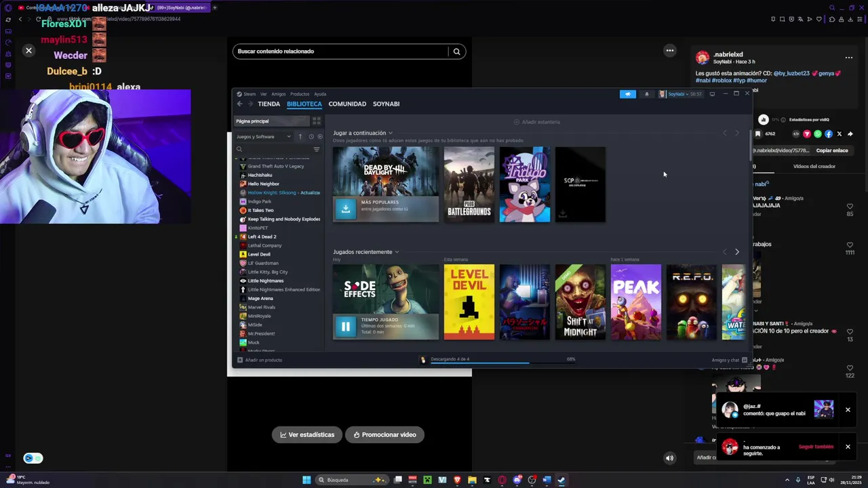Open Steam Big Picture mode monitor icon
868x488 pixels.
(712, 94)
